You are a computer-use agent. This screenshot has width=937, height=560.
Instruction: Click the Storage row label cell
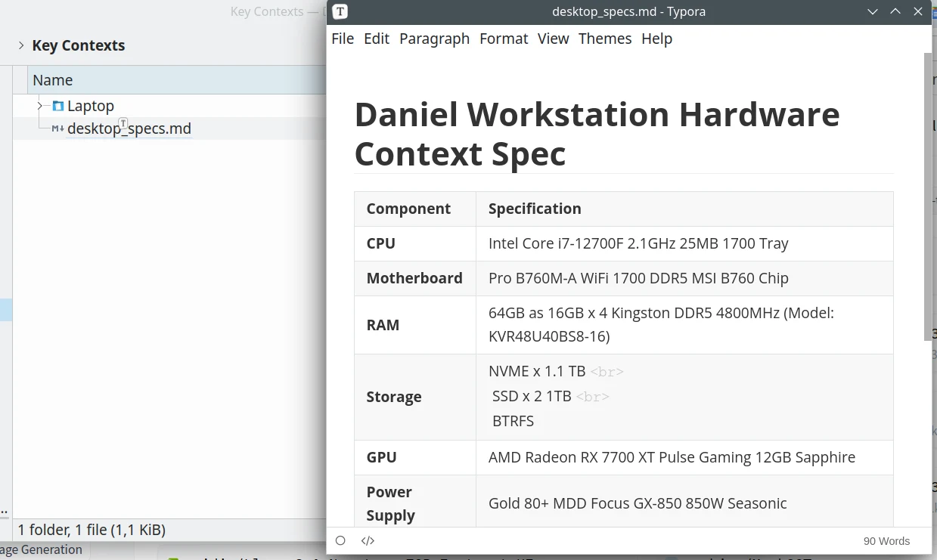point(415,398)
